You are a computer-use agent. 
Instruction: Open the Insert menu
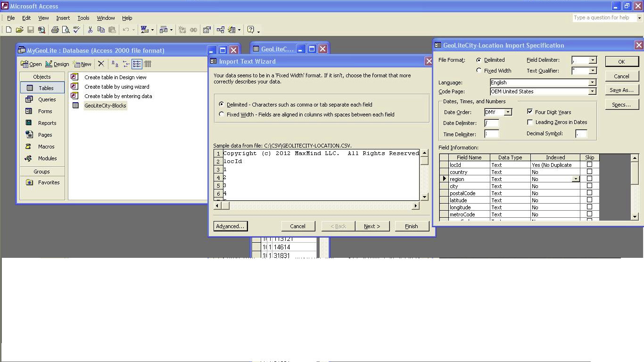point(63,18)
